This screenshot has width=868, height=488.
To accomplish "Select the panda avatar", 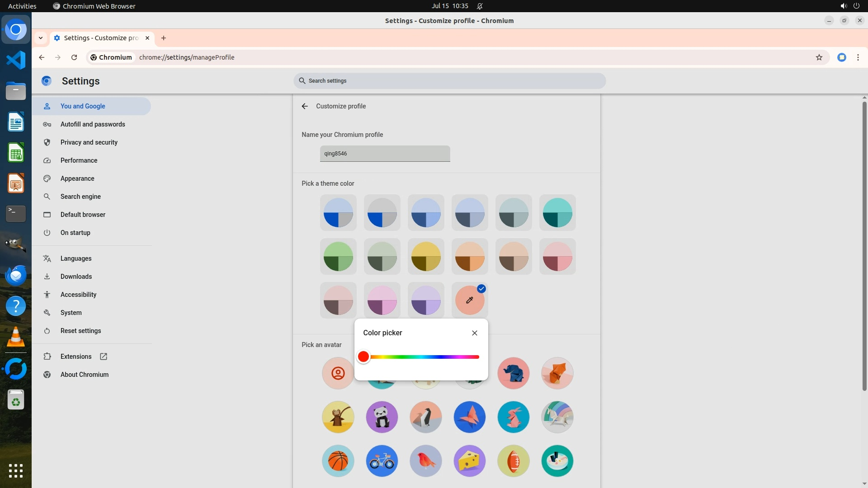I will pos(382,417).
